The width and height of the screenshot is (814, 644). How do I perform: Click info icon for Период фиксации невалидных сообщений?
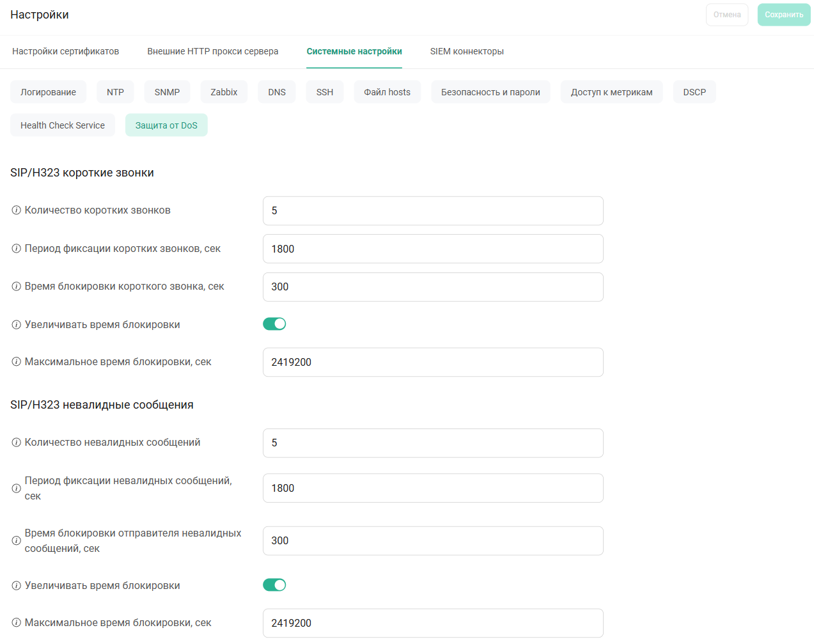17,489
